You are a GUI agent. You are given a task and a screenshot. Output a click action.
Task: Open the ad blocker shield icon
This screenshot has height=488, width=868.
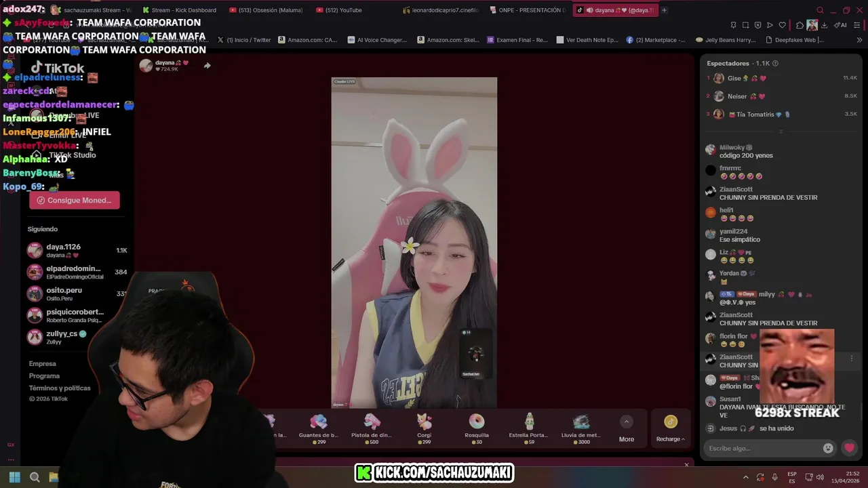tap(757, 25)
